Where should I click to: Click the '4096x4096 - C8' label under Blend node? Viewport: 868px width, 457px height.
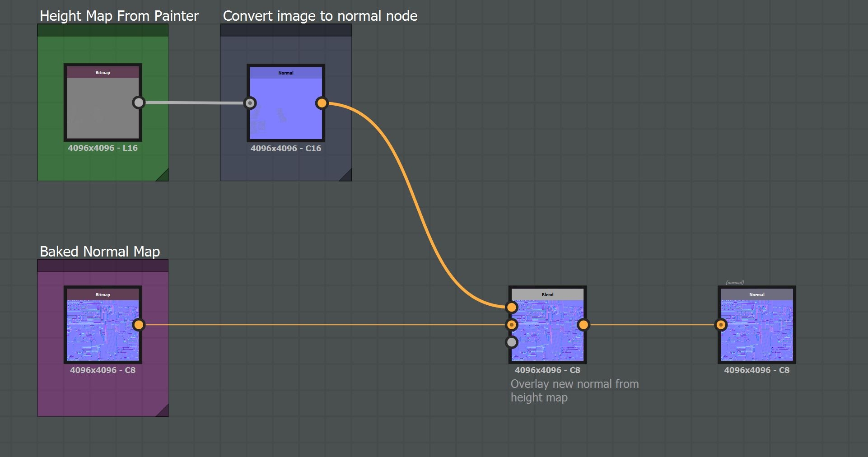point(547,370)
